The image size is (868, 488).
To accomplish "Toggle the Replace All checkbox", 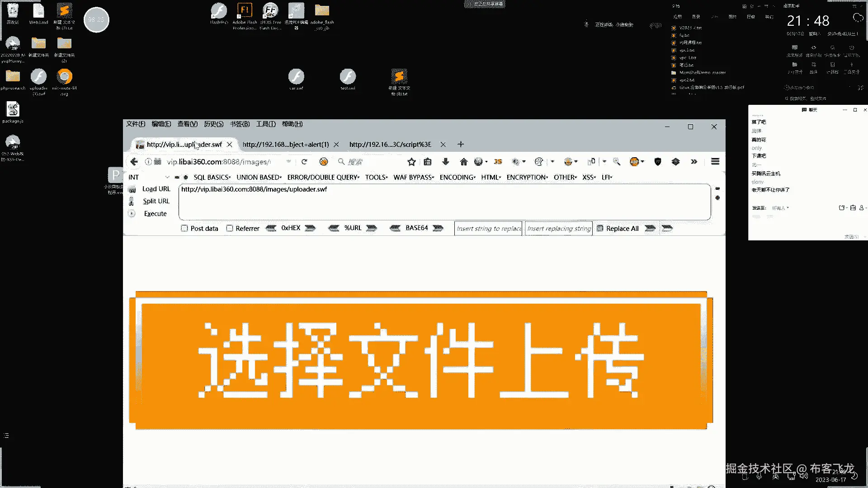I will click(600, 228).
